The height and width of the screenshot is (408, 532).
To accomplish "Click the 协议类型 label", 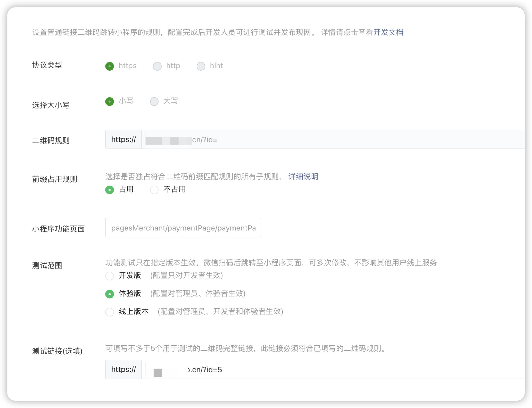I will (47, 65).
